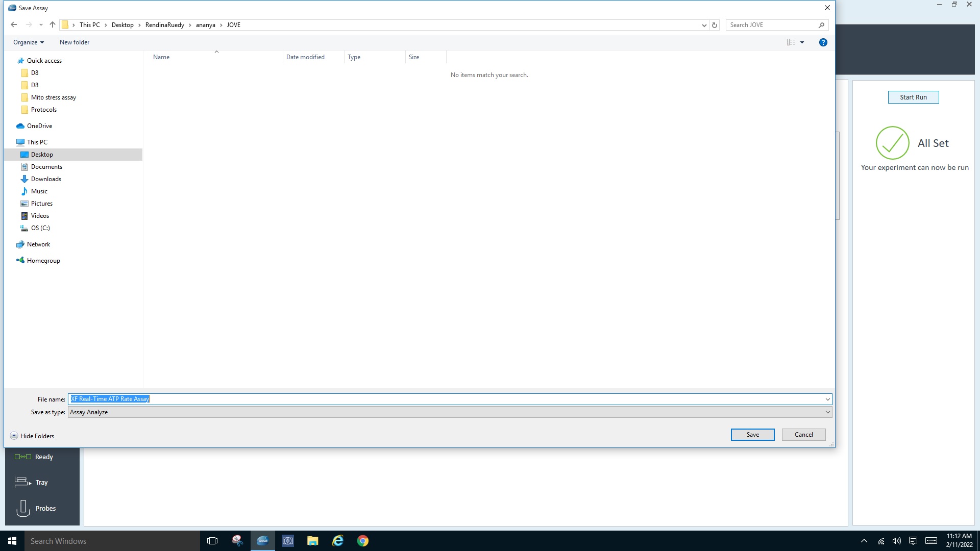Image resolution: width=980 pixels, height=551 pixels.
Task: Select Mito stress assay in Quick access
Action: click(53, 97)
